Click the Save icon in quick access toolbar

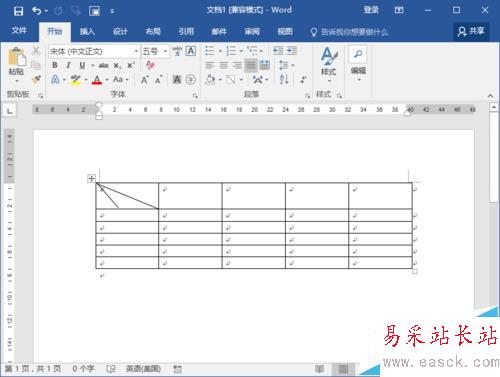click(18, 11)
